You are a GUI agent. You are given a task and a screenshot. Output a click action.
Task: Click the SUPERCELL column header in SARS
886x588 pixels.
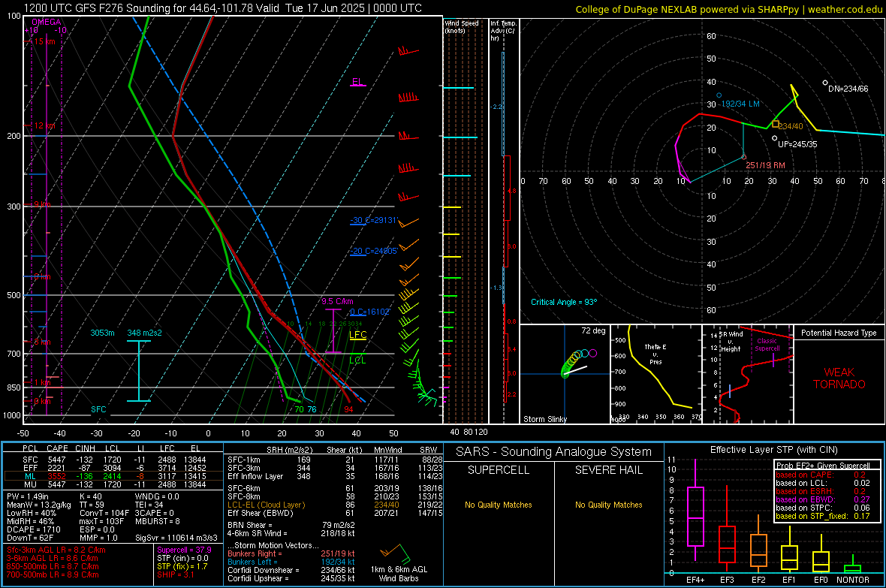coord(499,470)
